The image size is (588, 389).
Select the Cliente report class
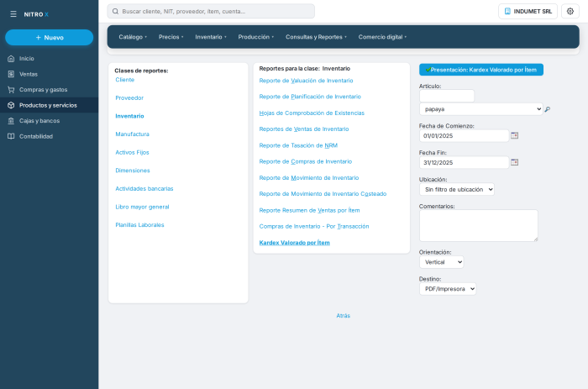[125, 80]
